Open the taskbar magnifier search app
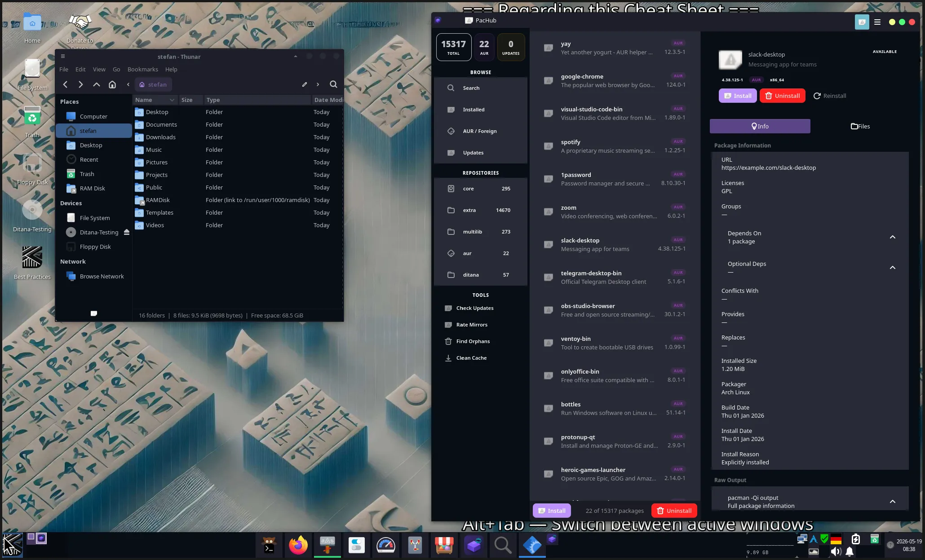The height and width of the screenshot is (560, 925). click(x=503, y=545)
